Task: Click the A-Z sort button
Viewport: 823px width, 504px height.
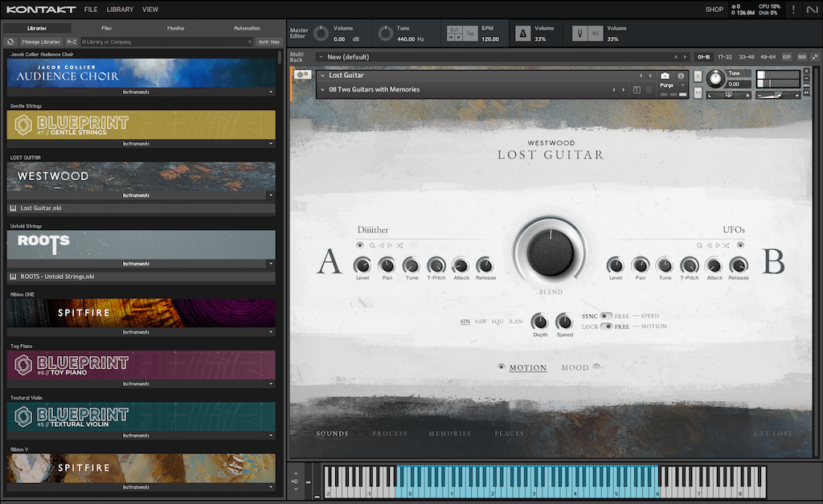Action: tap(72, 42)
